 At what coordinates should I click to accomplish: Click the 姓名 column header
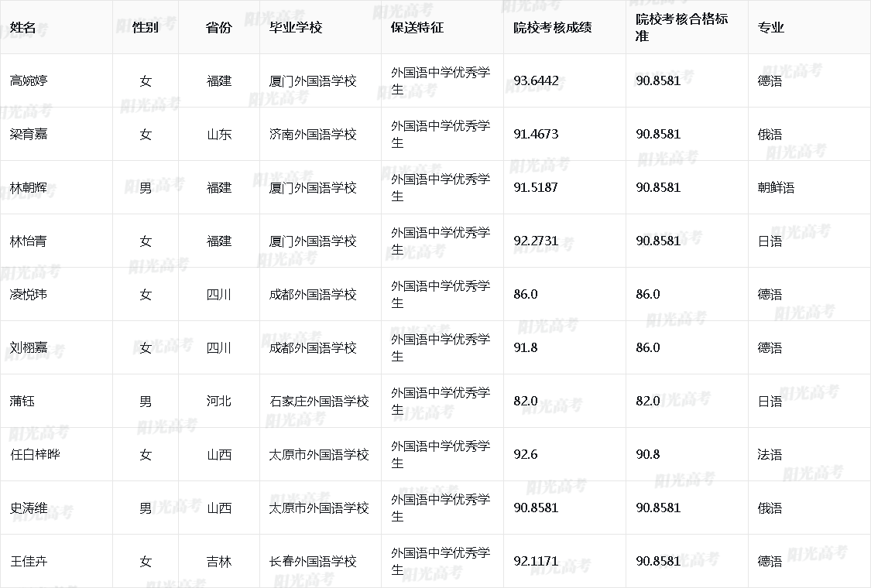click(22, 27)
